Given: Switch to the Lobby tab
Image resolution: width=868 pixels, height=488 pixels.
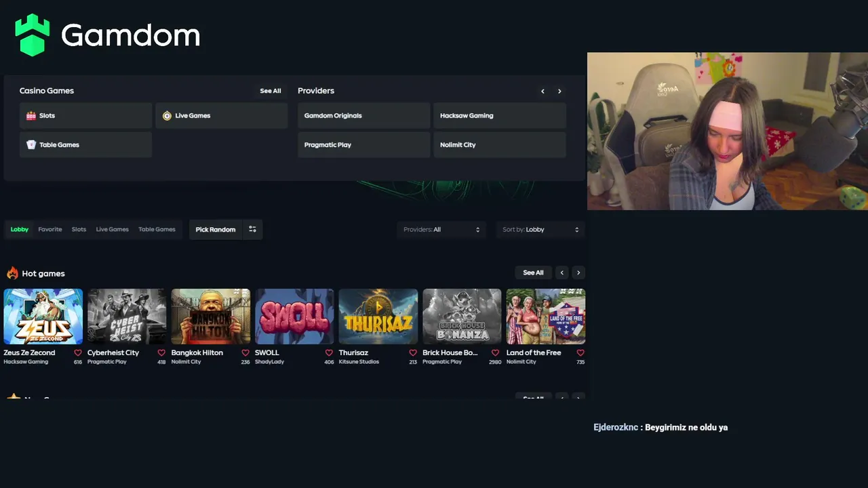Looking at the screenshot, I should point(20,230).
